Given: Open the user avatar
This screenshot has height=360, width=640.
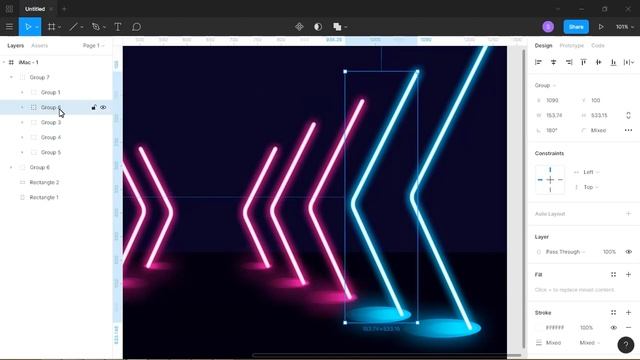Looking at the screenshot, I should 548,27.
